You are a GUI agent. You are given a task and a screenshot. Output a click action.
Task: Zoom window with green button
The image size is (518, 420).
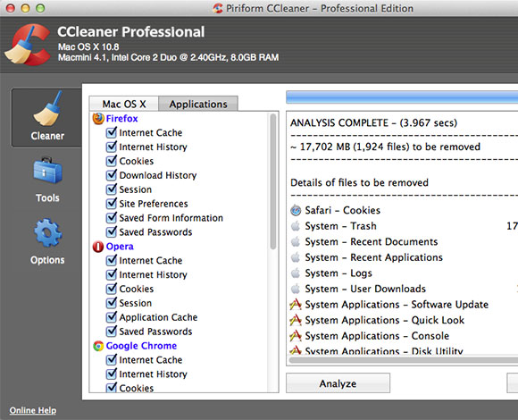tap(40, 8)
